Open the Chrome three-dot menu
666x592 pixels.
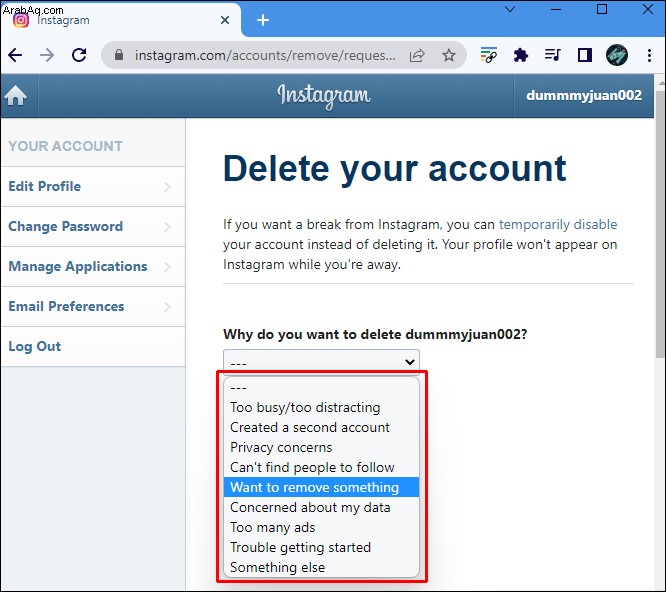pyautogui.click(x=649, y=55)
